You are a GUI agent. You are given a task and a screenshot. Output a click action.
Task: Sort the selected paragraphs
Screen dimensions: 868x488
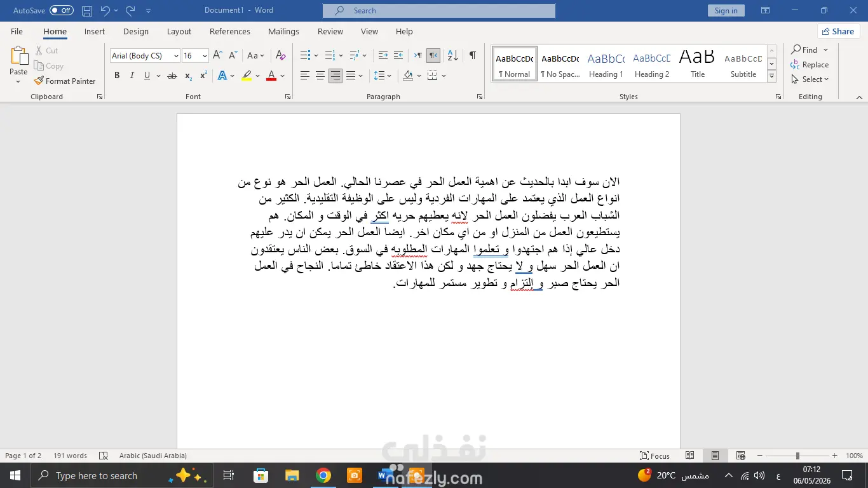click(453, 56)
